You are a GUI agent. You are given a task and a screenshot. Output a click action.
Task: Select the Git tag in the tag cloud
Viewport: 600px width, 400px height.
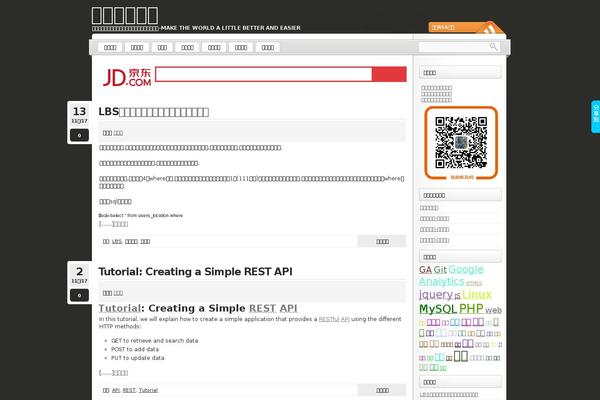(x=440, y=269)
